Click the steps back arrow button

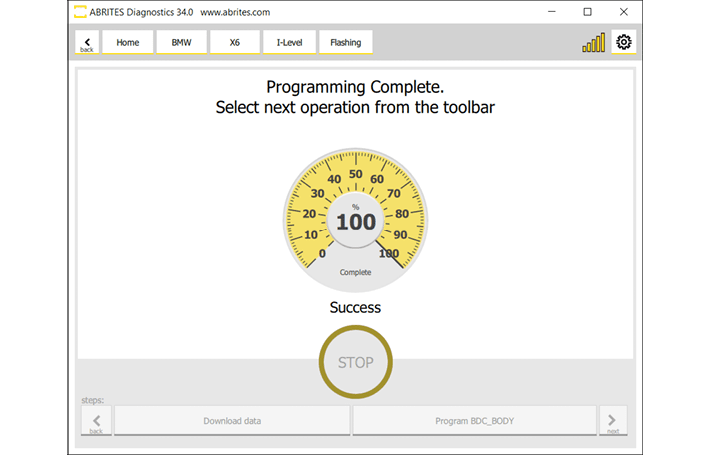[96, 421]
